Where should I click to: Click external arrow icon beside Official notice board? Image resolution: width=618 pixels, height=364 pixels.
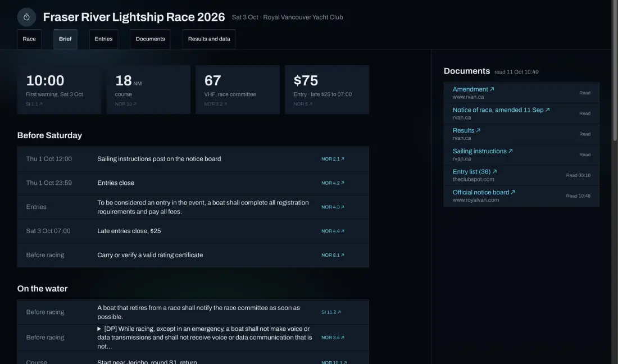[513, 192]
